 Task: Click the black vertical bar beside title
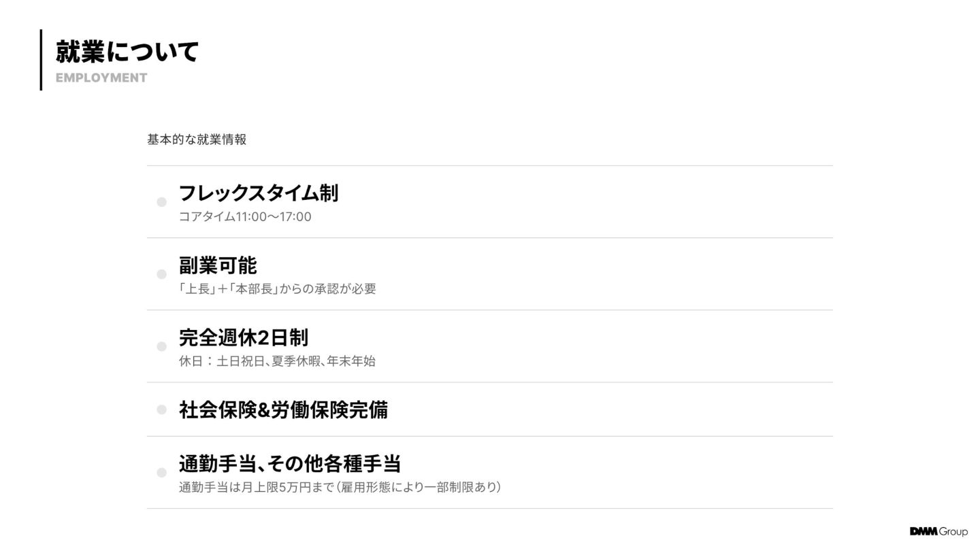point(41,60)
